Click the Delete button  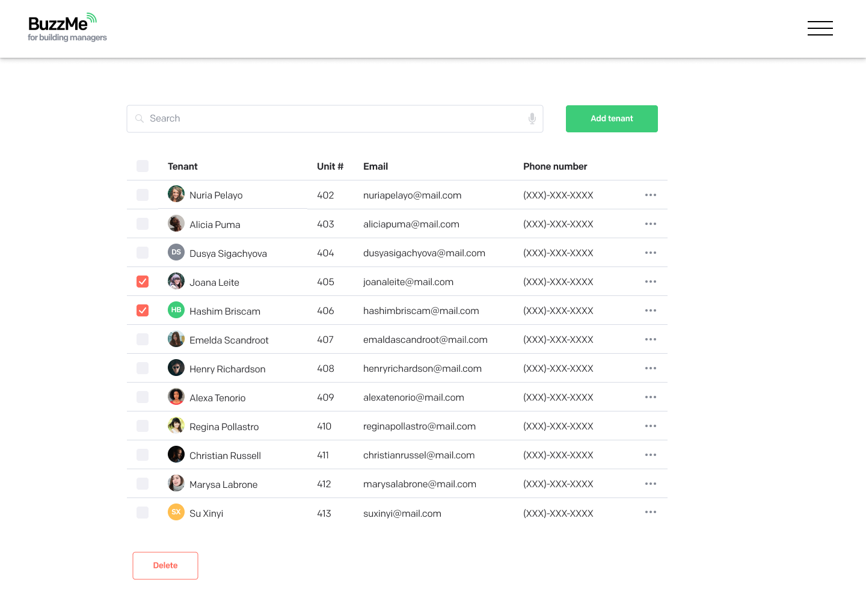pyautogui.click(x=165, y=565)
